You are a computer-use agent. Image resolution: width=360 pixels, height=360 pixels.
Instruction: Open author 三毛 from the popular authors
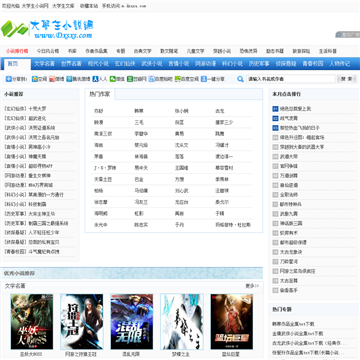(139, 122)
